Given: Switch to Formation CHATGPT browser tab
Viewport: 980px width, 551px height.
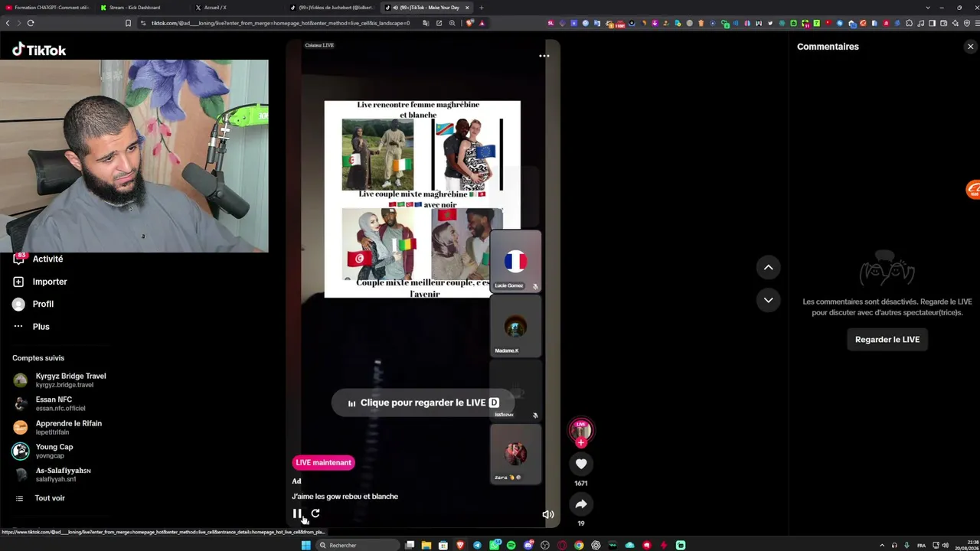Looking at the screenshot, I should (47, 8).
